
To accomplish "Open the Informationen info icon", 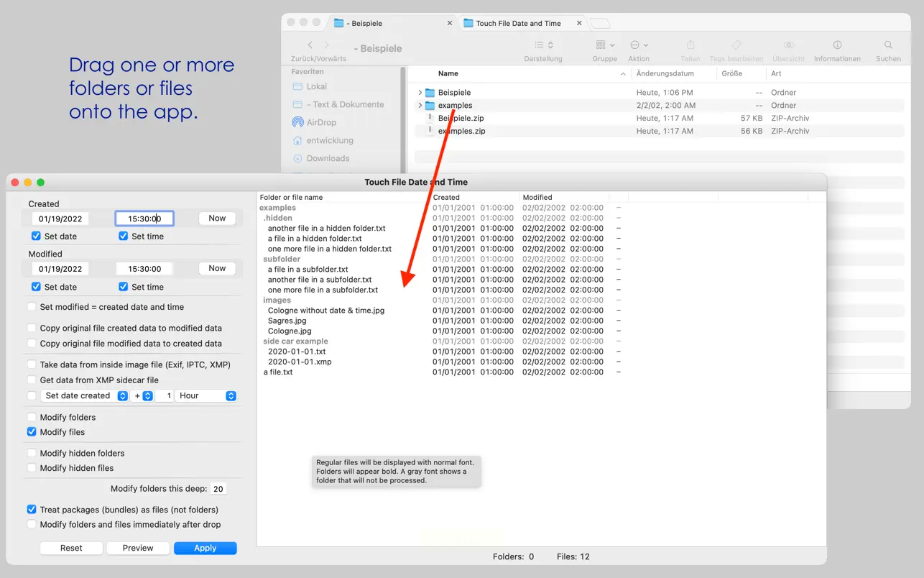I will pyautogui.click(x=837, y=45).
